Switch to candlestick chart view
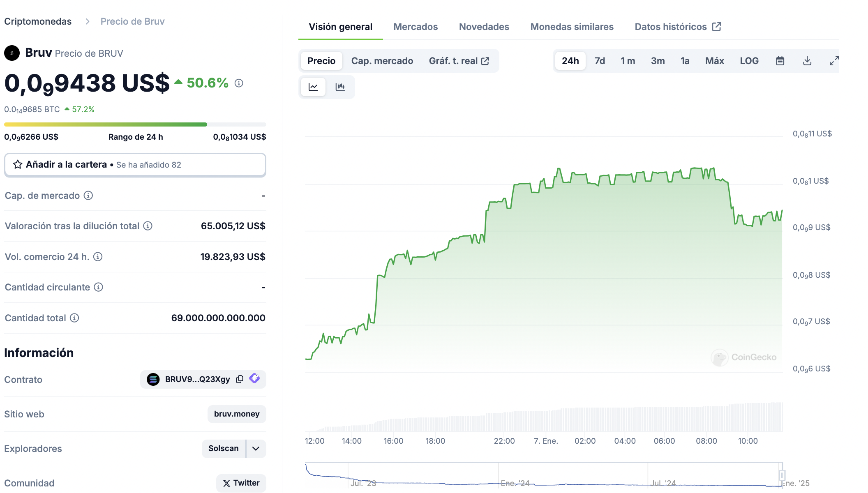 340,87
